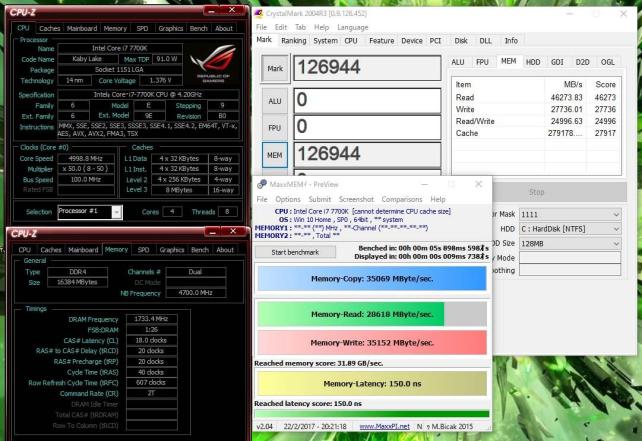Open CrystalMark Language menu
The image size is (642, 441).
pyautogui.click(x=353, y=27)
